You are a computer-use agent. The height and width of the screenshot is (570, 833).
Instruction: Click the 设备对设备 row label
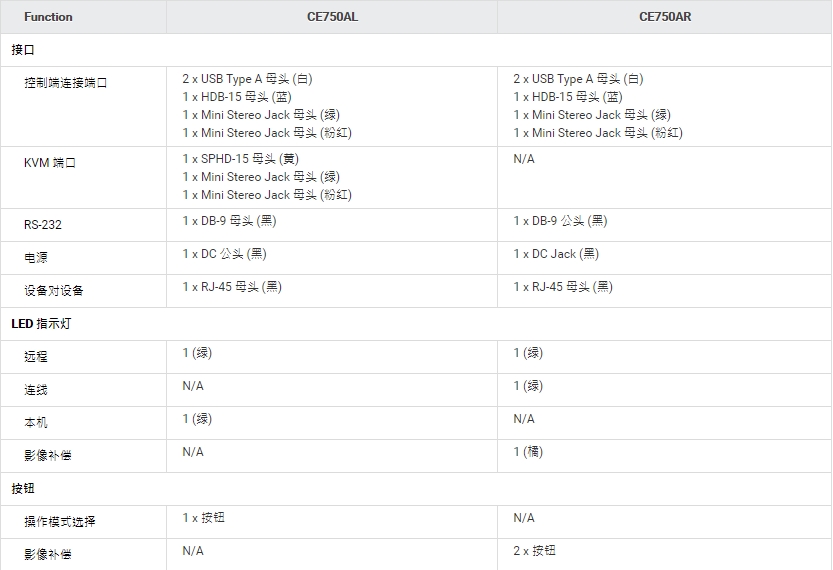[x=54, y=291]
